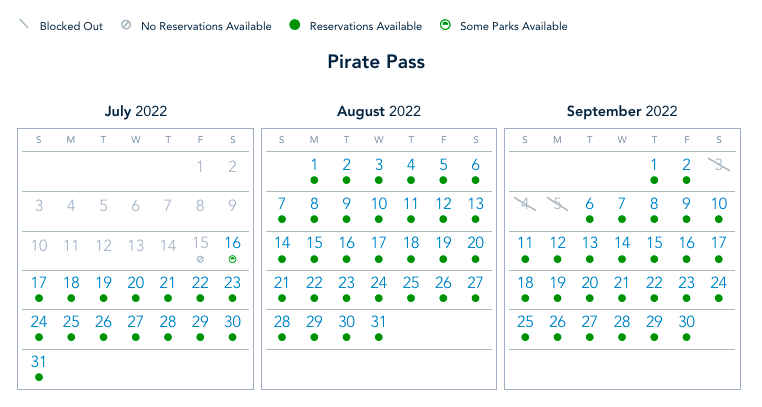762x407 pixels.
Task: Choose September 30 on the calendar
Action: point(686,322)
